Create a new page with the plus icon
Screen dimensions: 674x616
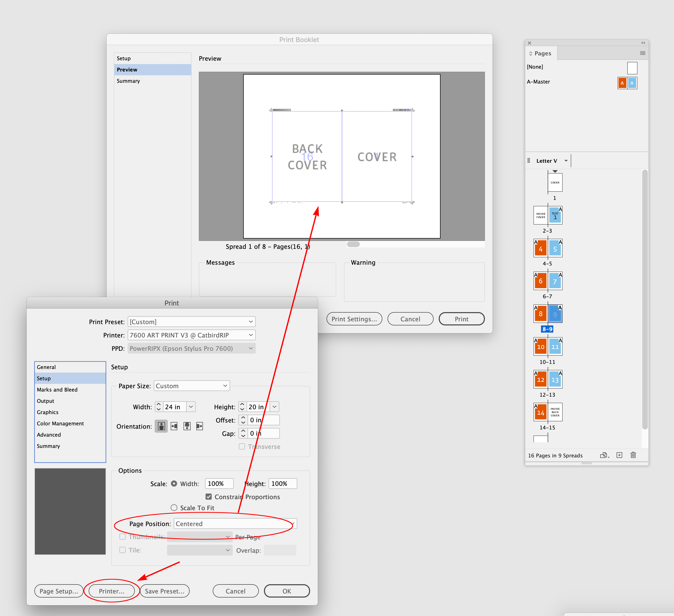coord(619,455)
